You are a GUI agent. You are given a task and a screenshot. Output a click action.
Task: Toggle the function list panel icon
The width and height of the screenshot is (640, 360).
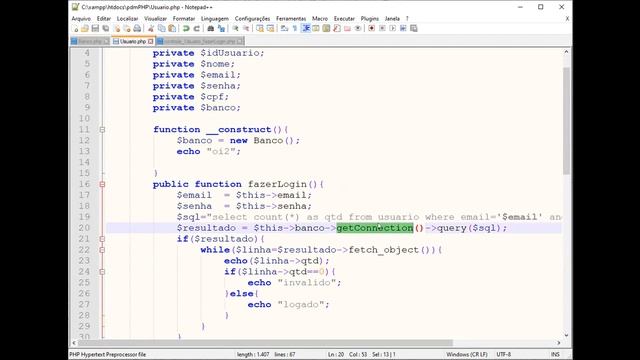point(337,28)
